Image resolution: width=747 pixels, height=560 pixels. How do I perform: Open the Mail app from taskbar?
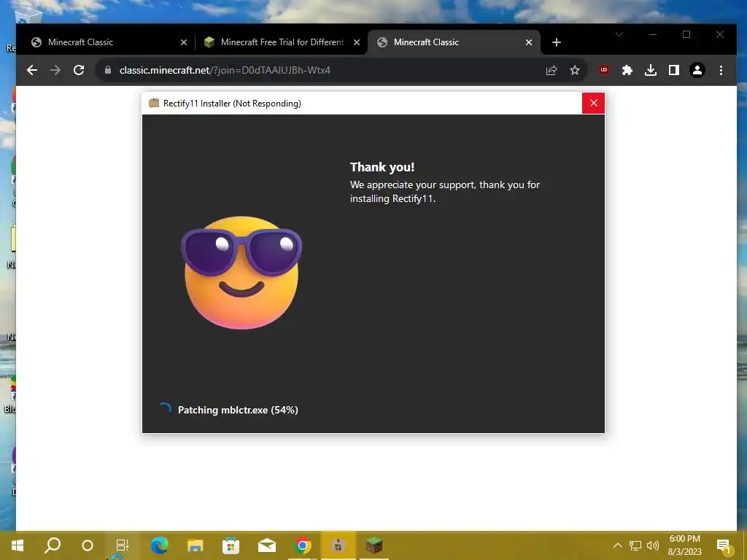tap(267, 545)
